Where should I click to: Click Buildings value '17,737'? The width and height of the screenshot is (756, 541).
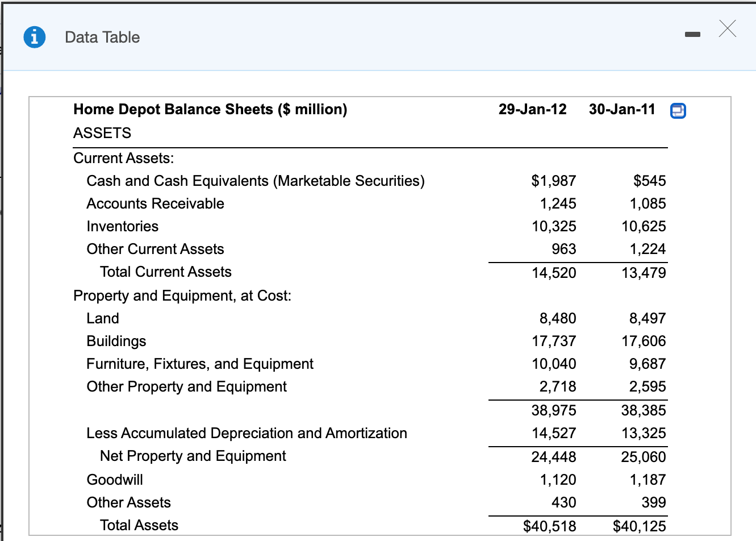point(554,341)
